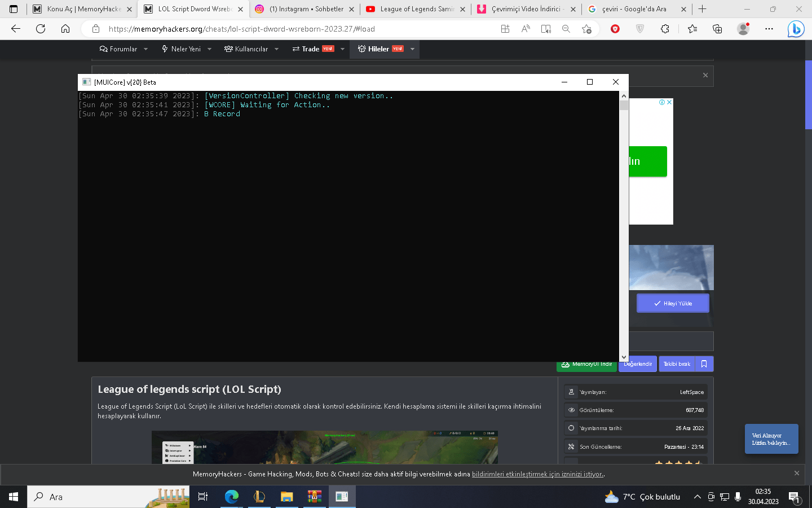Open League of Legends from the taskbar

click(x=259, y=497)
